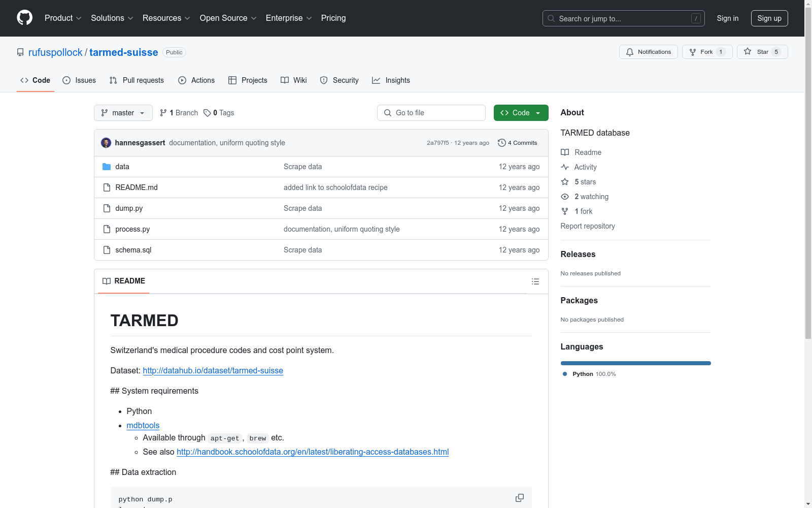Click the Sign up button

click(769, 18)
